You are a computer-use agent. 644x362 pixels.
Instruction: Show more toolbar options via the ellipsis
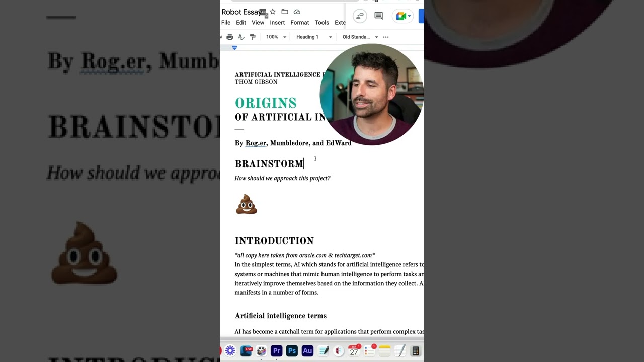click(x=386, y=37)
